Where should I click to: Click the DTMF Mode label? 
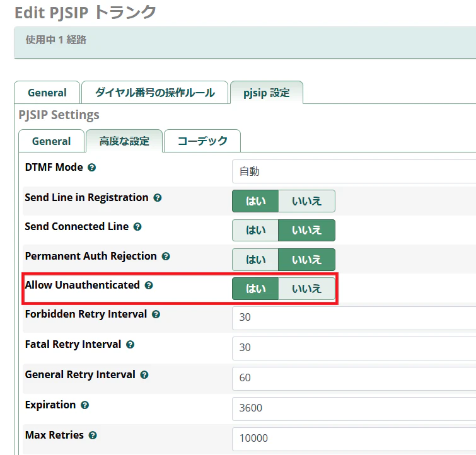pos(54,167)
